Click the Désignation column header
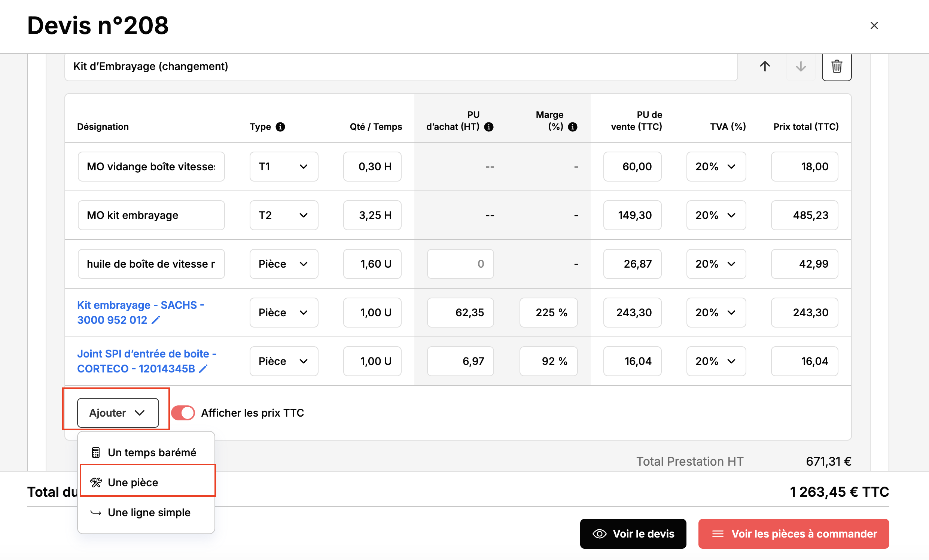Image resolution: width=929 pixels, height=560 pixels. (103, 127)
